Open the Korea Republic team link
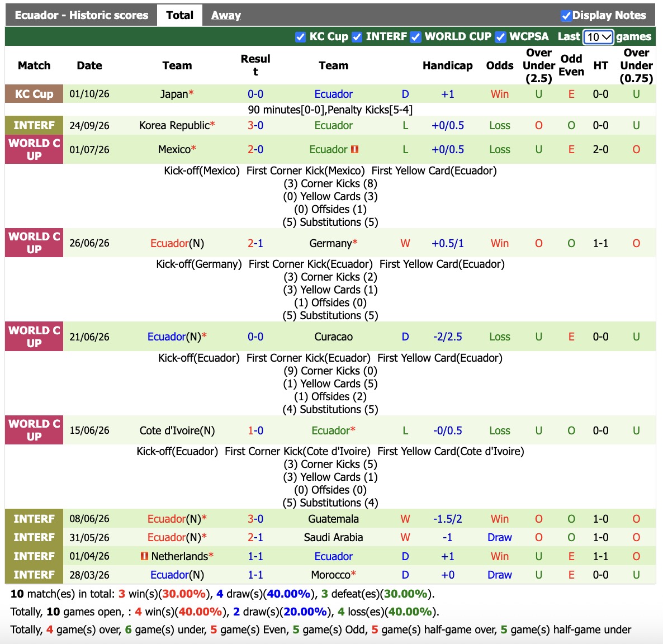 click(174, 126)
